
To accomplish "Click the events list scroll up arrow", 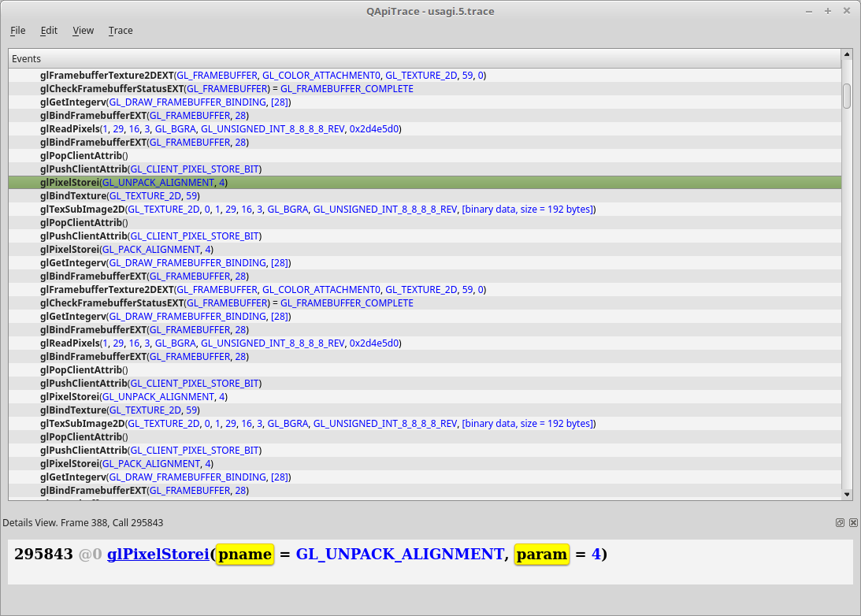I will (847, 55).
